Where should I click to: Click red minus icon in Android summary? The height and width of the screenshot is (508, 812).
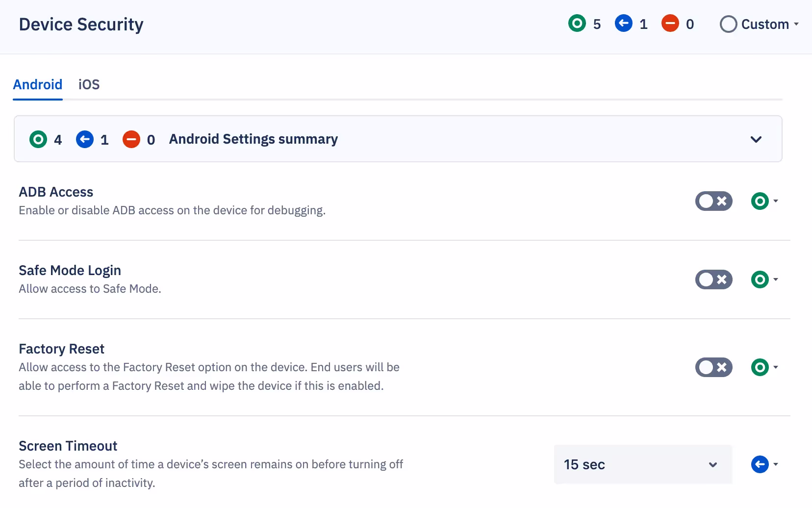click(x=131, y=139)
